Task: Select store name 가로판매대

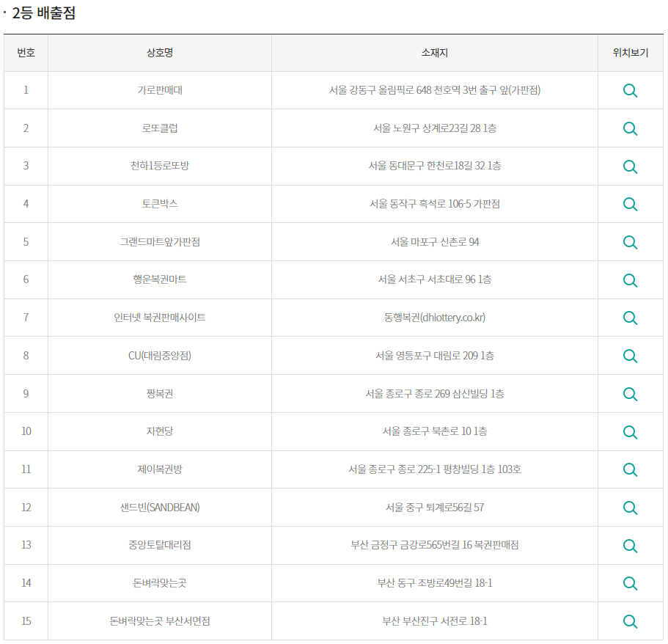Action: point(160,90)
